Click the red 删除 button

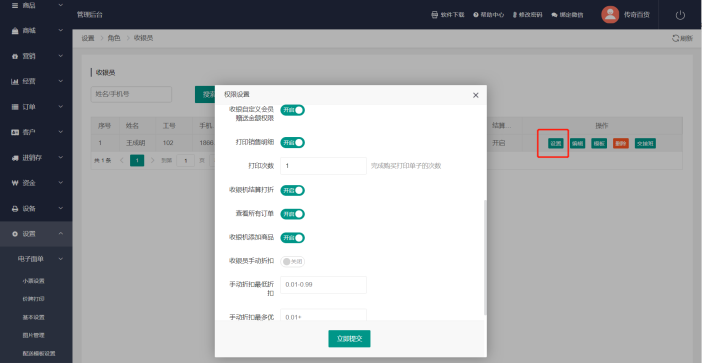(x=621, y=143)
